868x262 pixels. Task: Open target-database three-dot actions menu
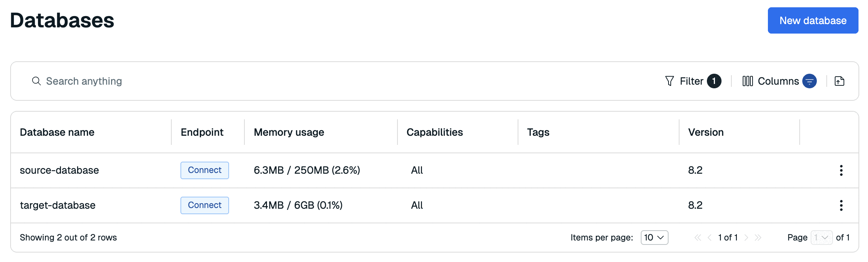pos(841,205)
